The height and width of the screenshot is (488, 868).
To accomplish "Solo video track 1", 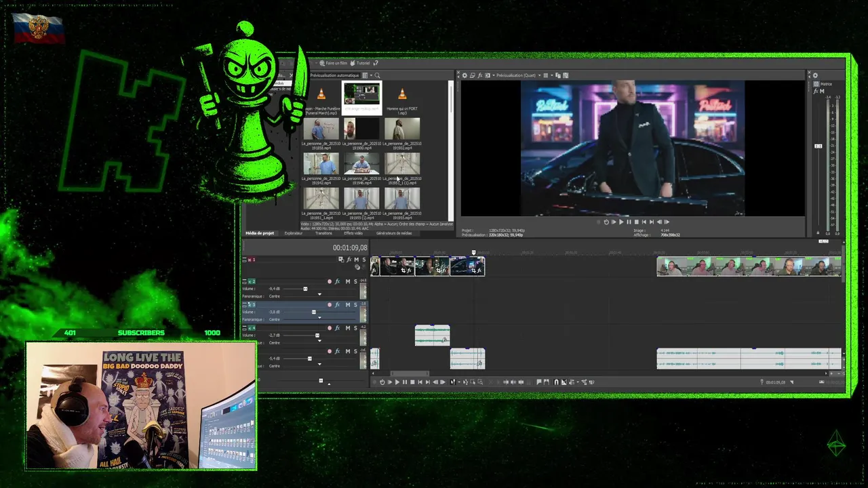I will 364,260.
